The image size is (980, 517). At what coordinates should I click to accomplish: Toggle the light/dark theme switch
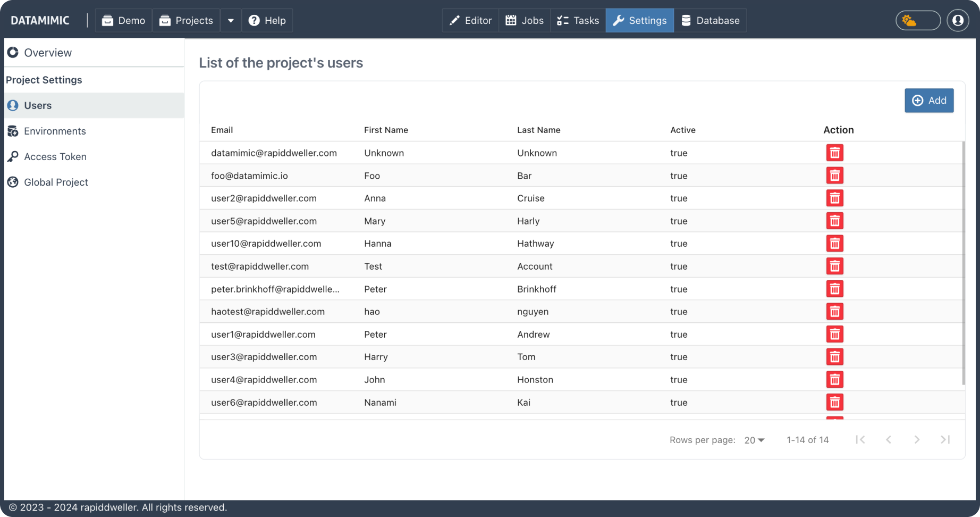tap(918, 21)
